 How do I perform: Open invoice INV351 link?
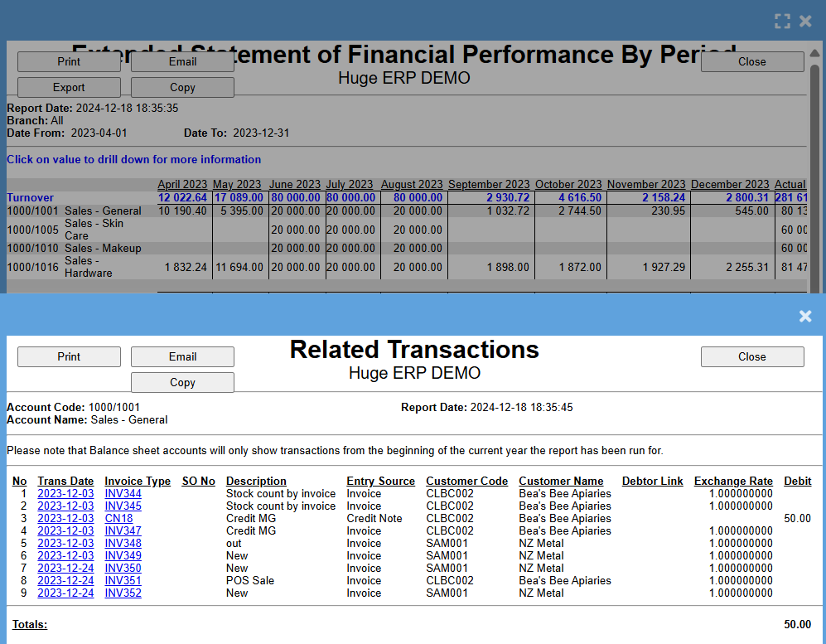pos(123,581)
